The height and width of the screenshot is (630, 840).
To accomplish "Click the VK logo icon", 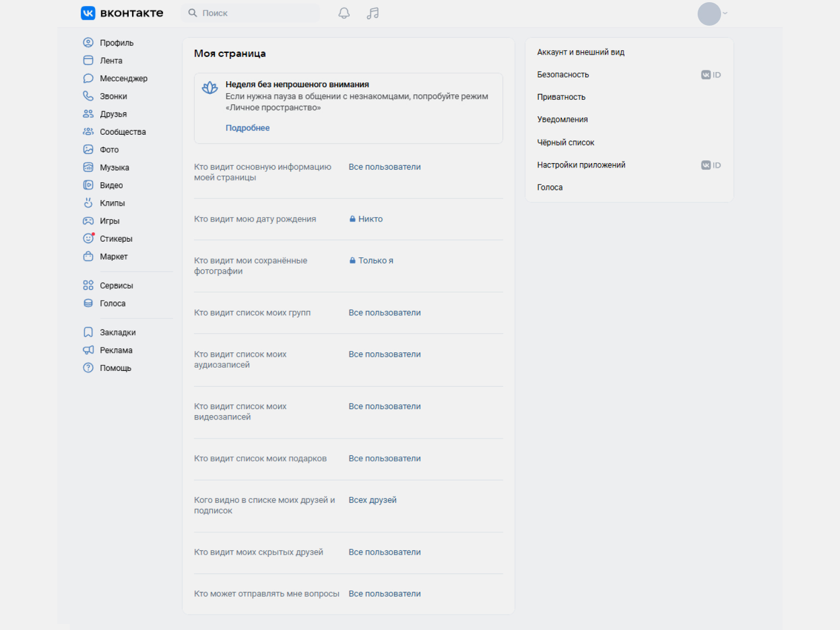I will click(x=88, y=13).
